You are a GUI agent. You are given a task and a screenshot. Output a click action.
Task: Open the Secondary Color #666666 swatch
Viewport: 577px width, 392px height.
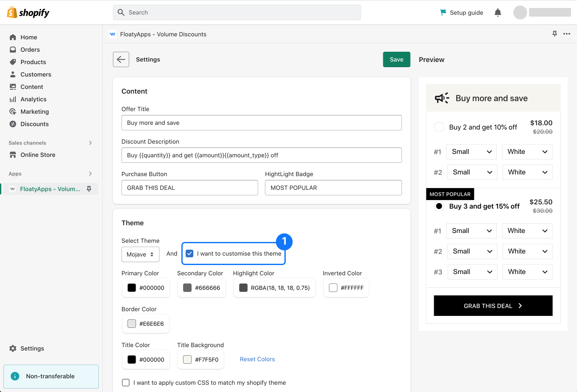[187, 288]
